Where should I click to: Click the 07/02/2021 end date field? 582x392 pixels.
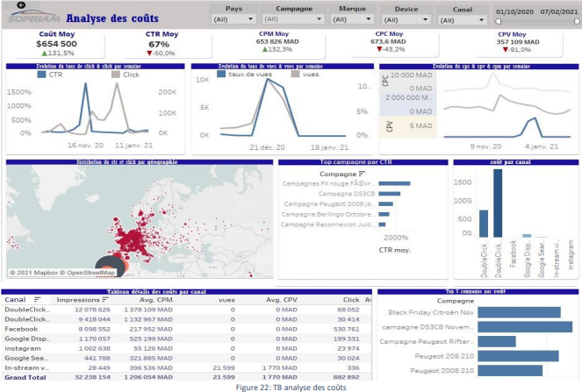click(559, 12)
